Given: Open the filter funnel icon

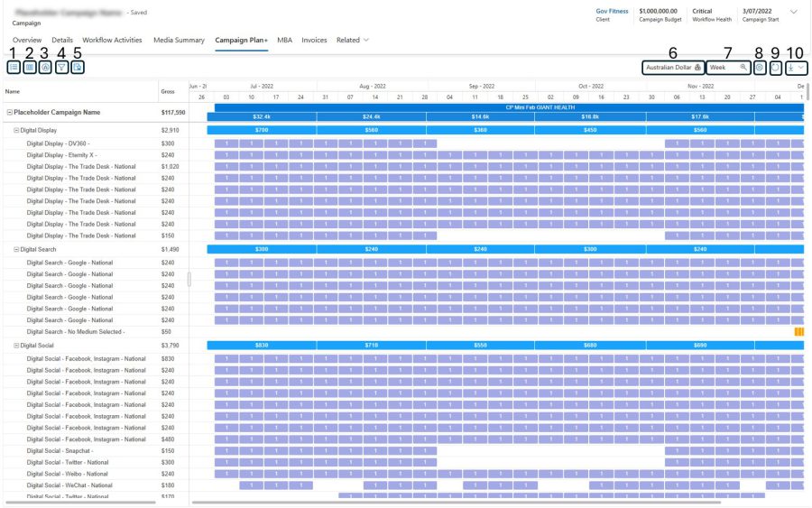Looking at the screenshot, I should pyautogui.click(x=61, y=67).
